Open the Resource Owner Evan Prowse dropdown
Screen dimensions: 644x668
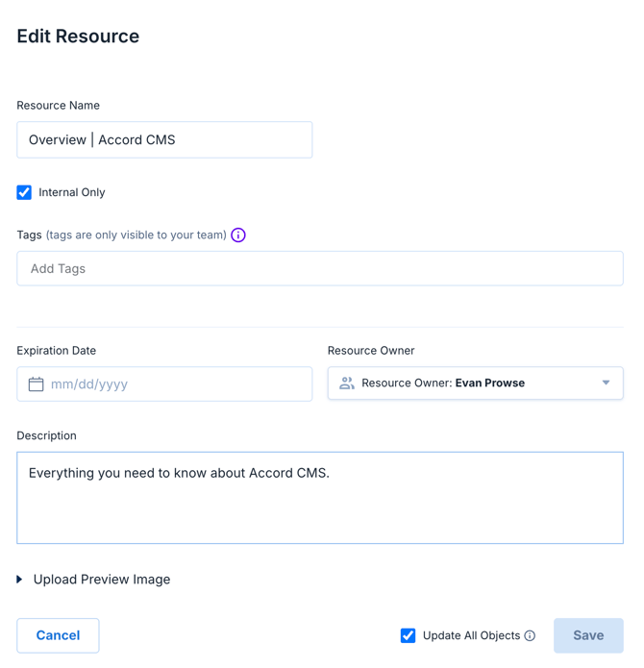tap(475, 383)
